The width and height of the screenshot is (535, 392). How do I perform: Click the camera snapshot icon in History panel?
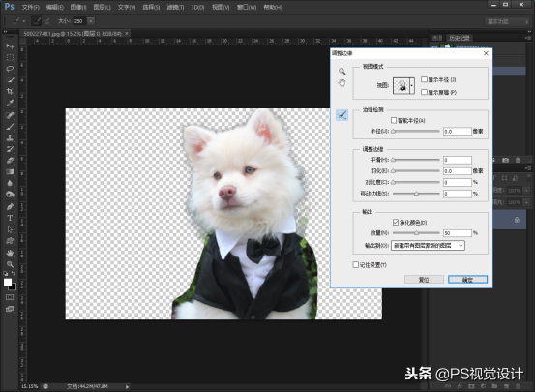[505, 160]
